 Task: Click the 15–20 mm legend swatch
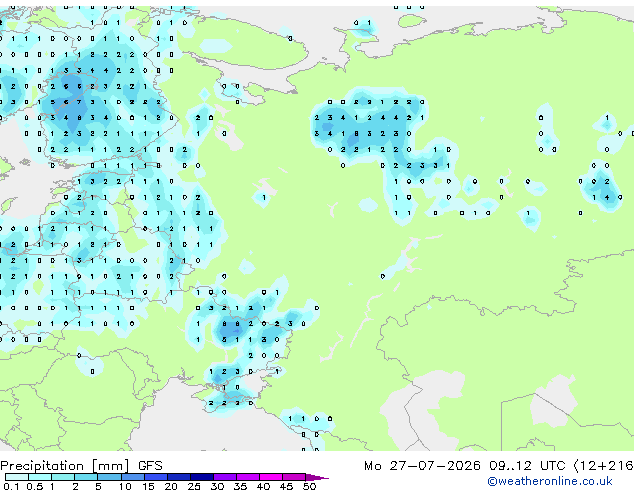coord(155,477)
